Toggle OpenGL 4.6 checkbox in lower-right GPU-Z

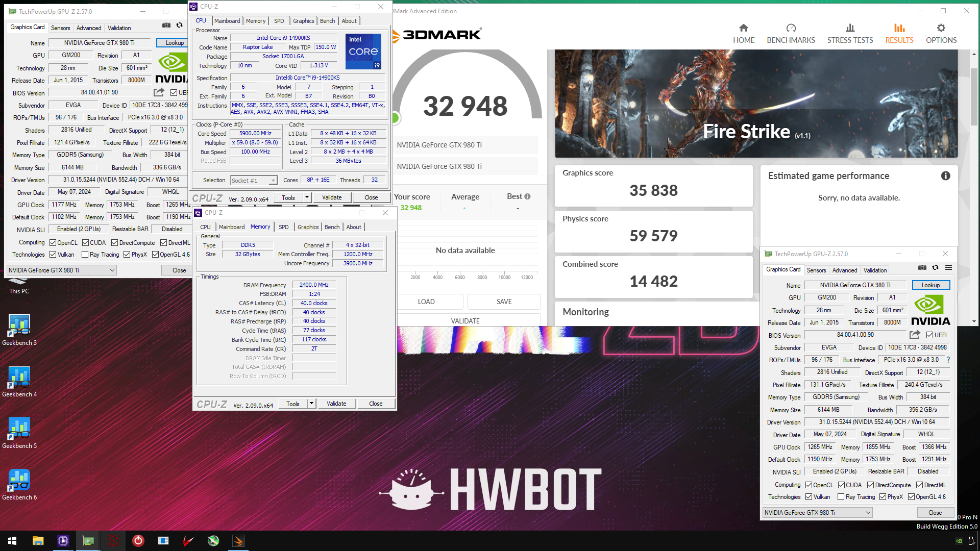pyautogui.click(x=911, y=497)
